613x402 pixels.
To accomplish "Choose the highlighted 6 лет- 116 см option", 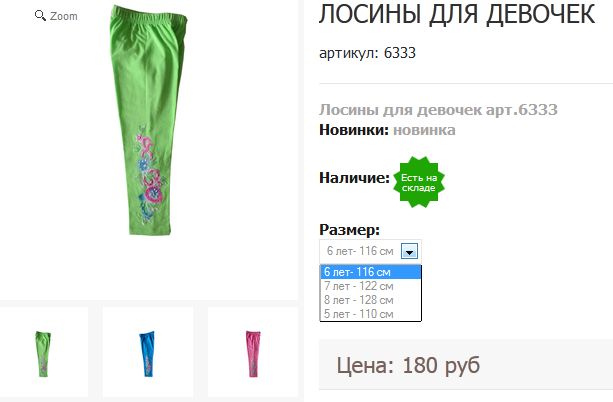I will (x=371, y=272).
